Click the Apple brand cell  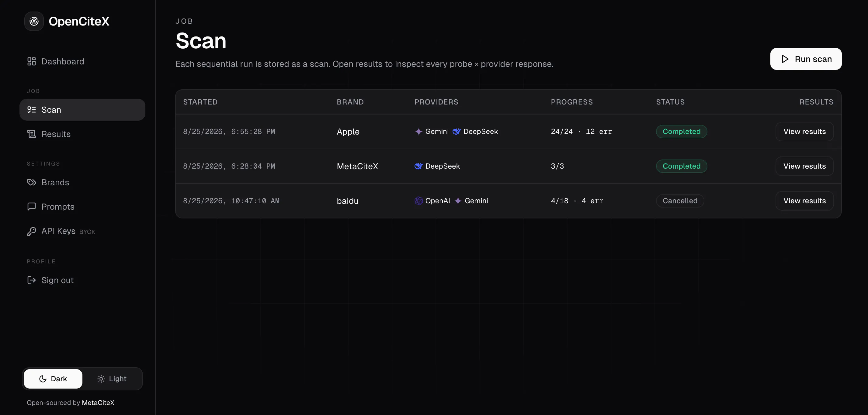click(348, 132)
